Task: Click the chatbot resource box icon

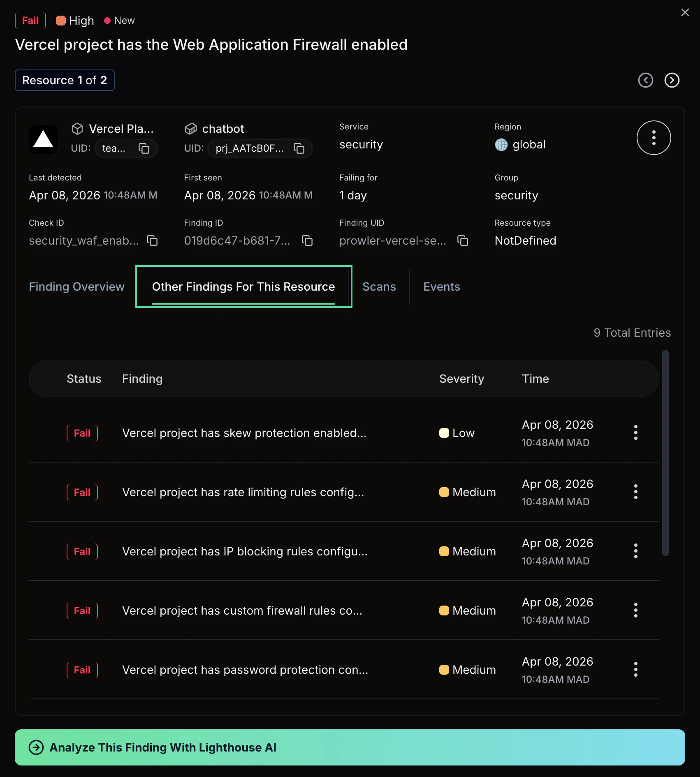Action: [190, 129]
